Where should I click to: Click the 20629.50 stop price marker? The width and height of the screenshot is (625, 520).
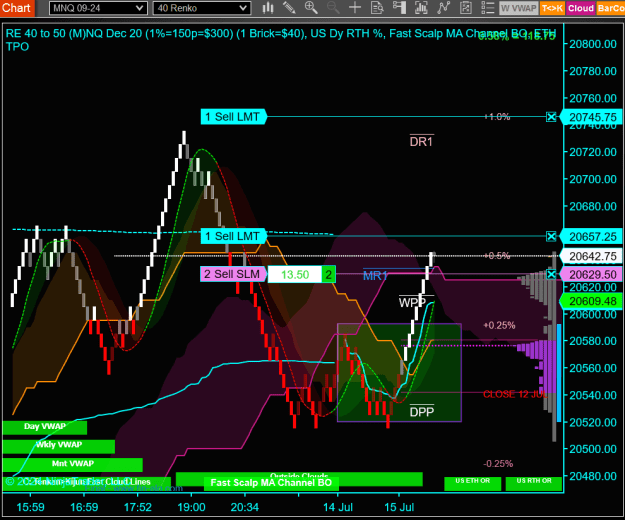pyautogui.click(x=592, y=275)
